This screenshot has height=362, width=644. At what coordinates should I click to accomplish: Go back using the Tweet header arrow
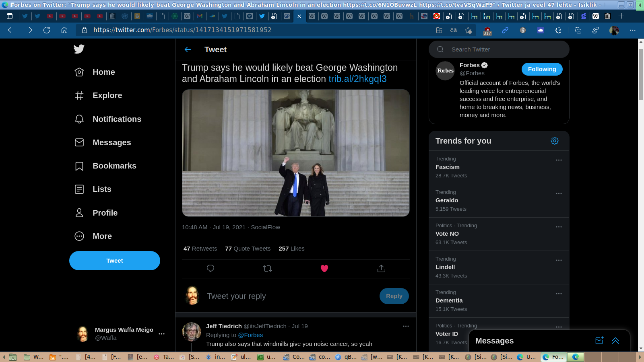188,49
